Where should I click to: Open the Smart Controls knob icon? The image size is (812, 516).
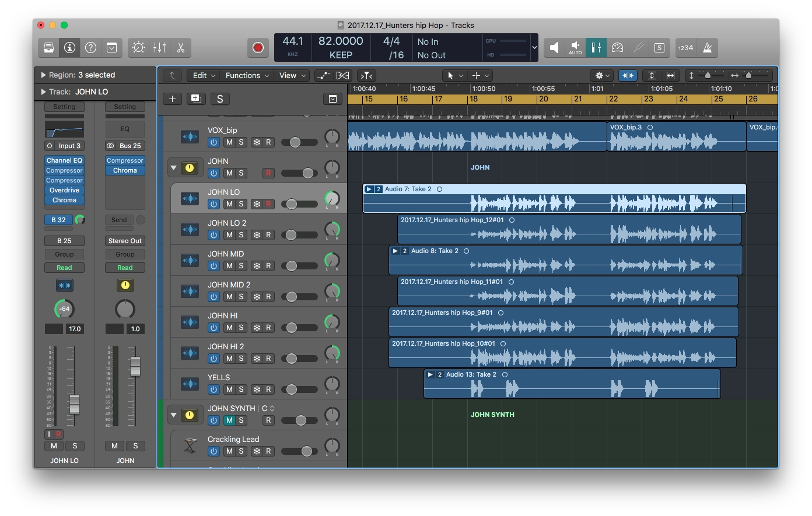tap(138, 48)
